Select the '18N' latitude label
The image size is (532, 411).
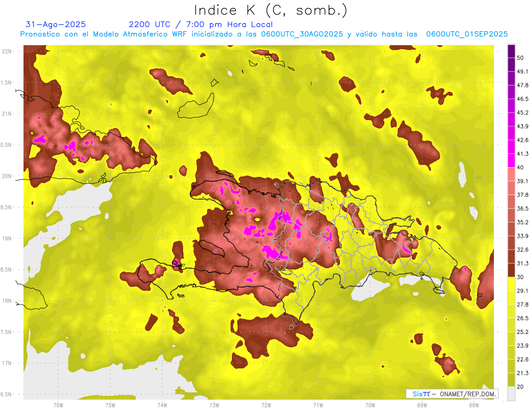tap(7, 301)
